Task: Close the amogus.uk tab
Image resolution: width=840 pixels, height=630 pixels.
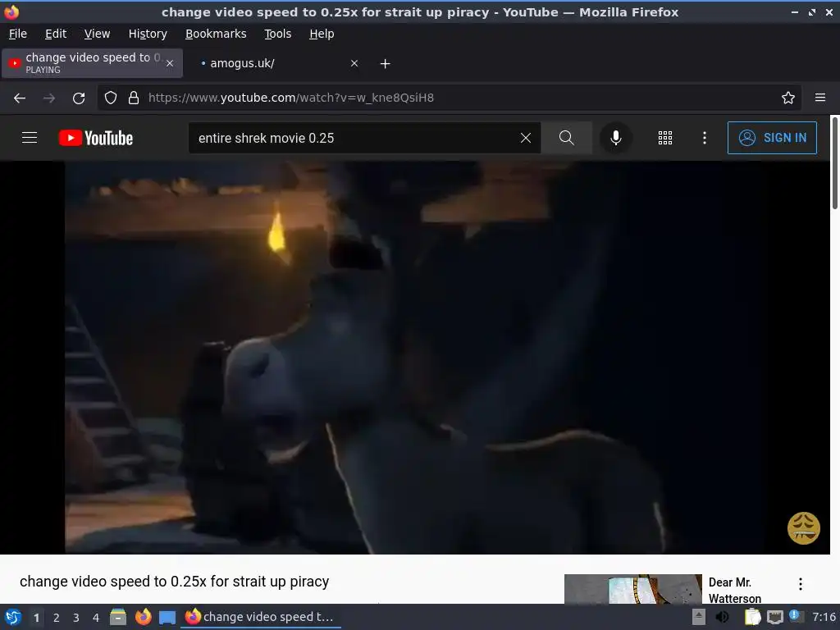Action: (354, 63)
